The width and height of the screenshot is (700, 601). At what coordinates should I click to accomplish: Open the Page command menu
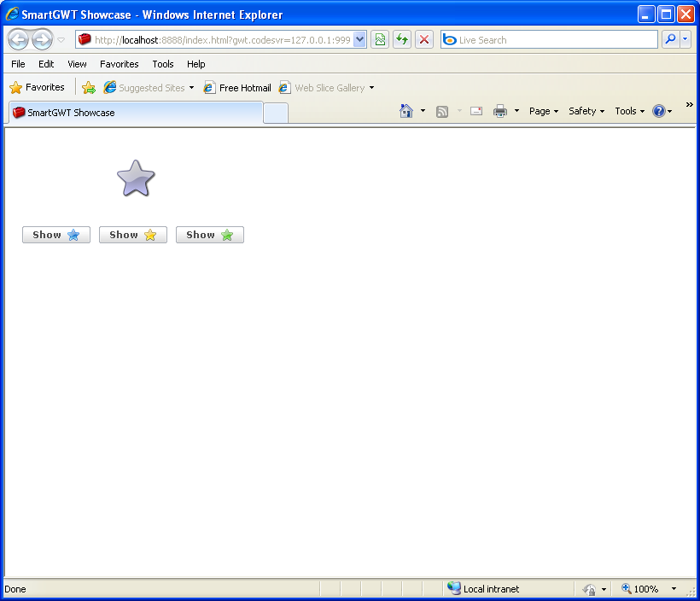tap(544, 111)
